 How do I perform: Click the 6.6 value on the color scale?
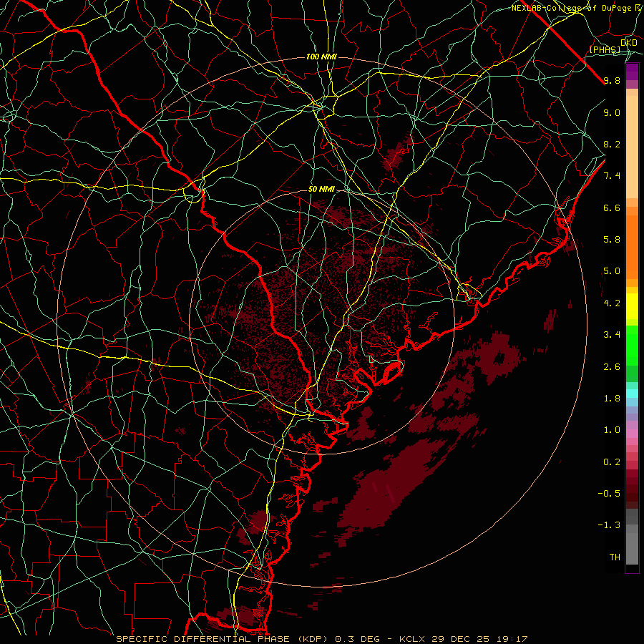point(612,208)
